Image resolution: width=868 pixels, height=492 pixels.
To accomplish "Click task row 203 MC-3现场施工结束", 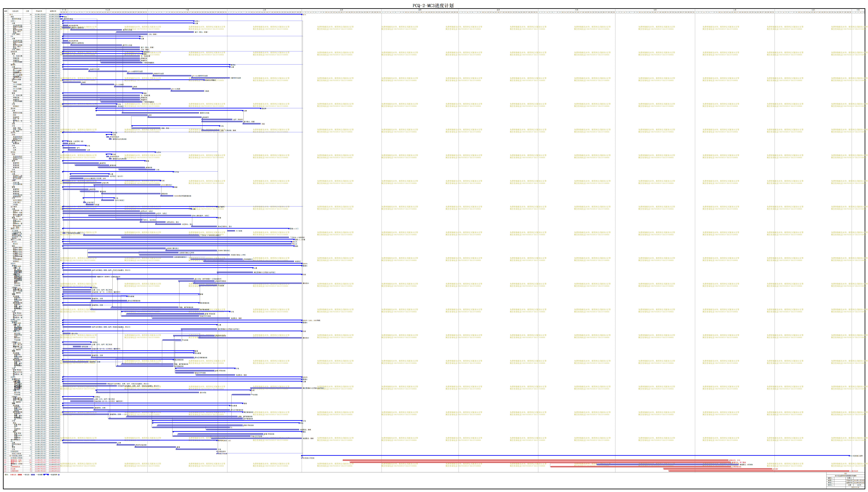I will [x=32, y=456].
